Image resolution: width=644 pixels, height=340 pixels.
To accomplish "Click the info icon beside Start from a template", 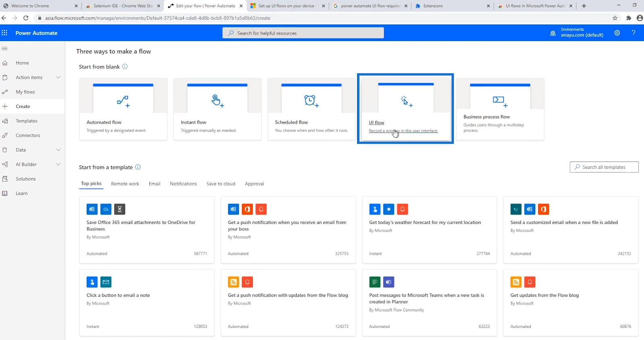I will [x=138, y=167].
